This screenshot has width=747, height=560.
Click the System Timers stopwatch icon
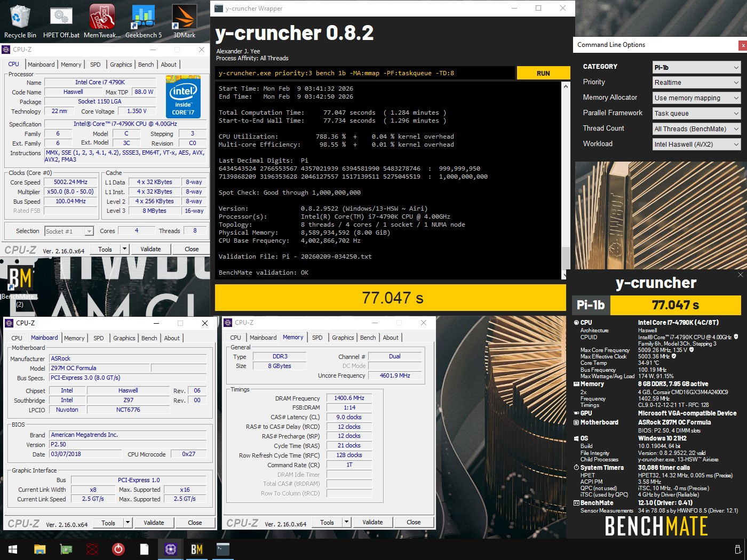[x=576, y=468]
